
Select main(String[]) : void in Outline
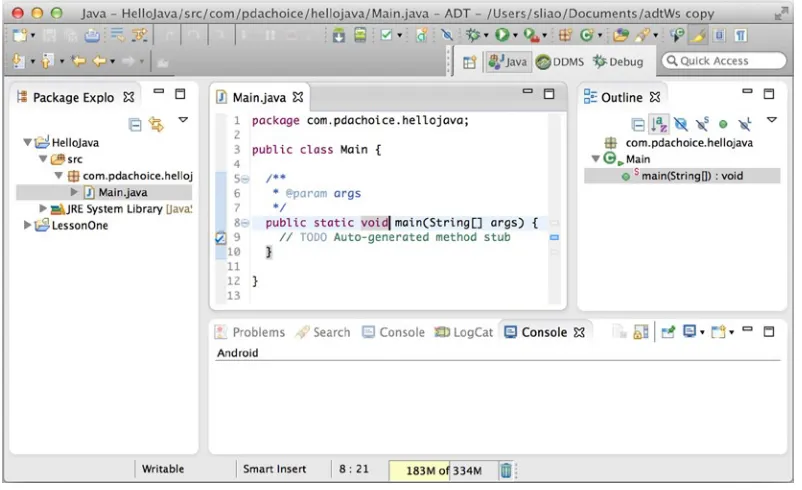point(692,176)
